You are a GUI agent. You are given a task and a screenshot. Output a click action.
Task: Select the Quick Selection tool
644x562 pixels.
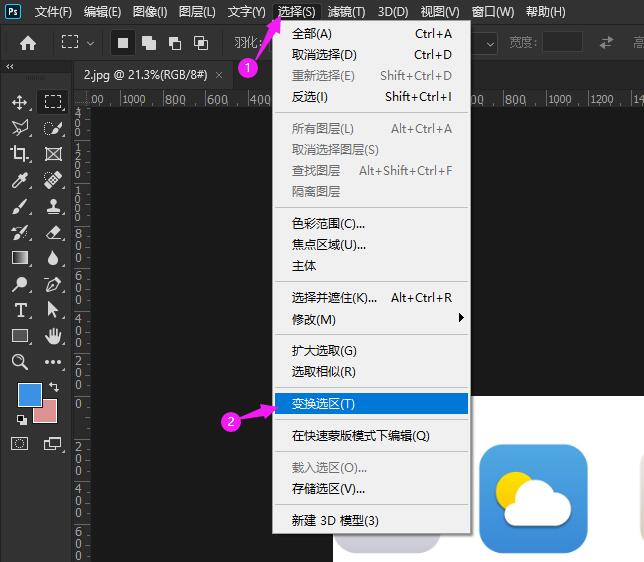point(53,128)
